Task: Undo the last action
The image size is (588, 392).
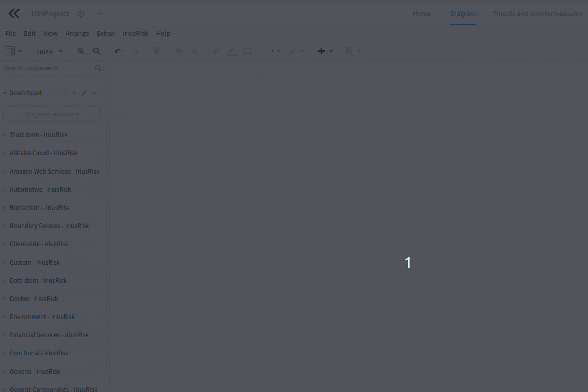Action: [x=118, y=51]
